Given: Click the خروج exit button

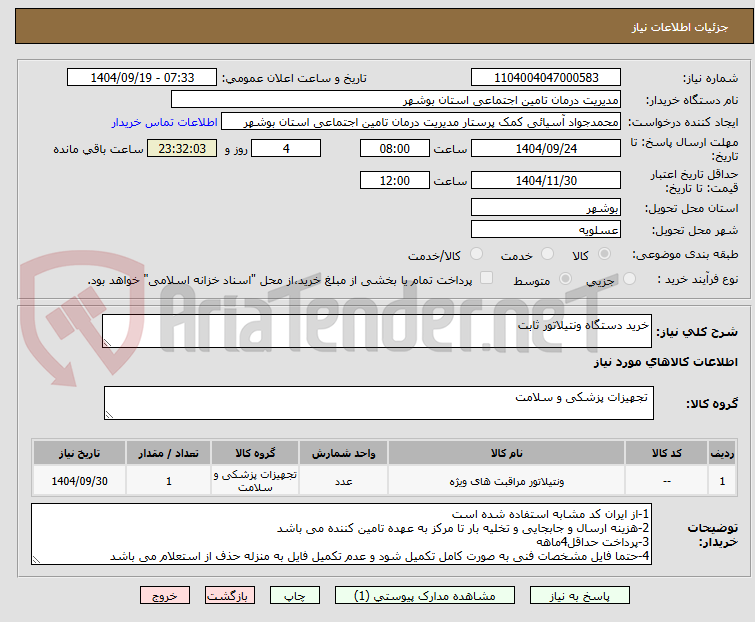Looking at the screenshot, I should (165, 596).
